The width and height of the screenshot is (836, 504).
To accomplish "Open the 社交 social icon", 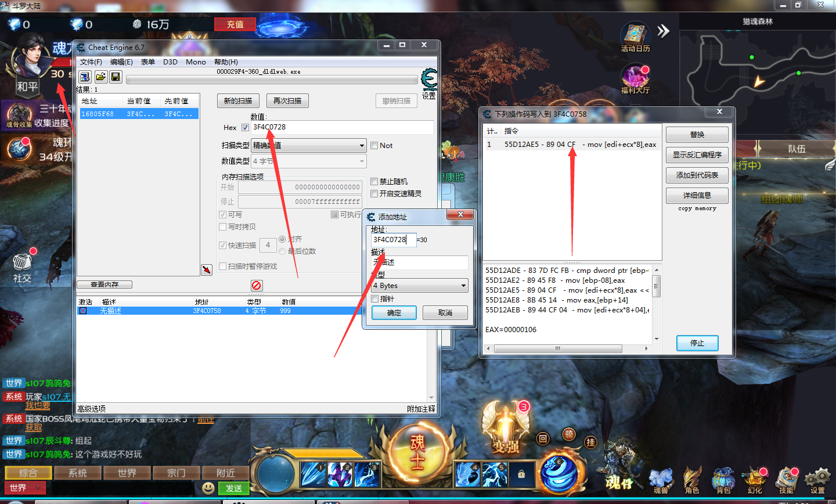I will click(x=22, y=267).
